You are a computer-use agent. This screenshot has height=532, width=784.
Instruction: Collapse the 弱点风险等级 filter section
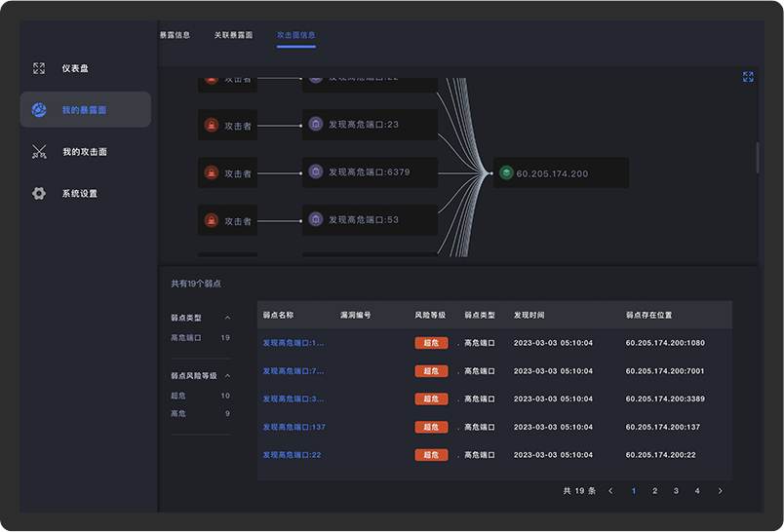(x=227, y=376)
